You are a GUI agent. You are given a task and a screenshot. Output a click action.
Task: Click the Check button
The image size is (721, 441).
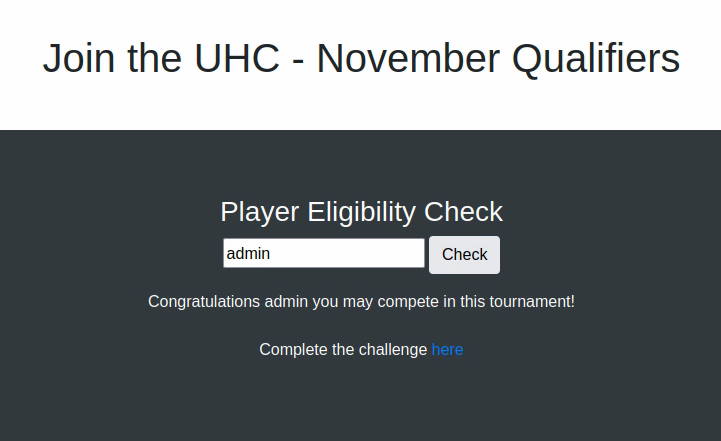(x=464, y=255)
